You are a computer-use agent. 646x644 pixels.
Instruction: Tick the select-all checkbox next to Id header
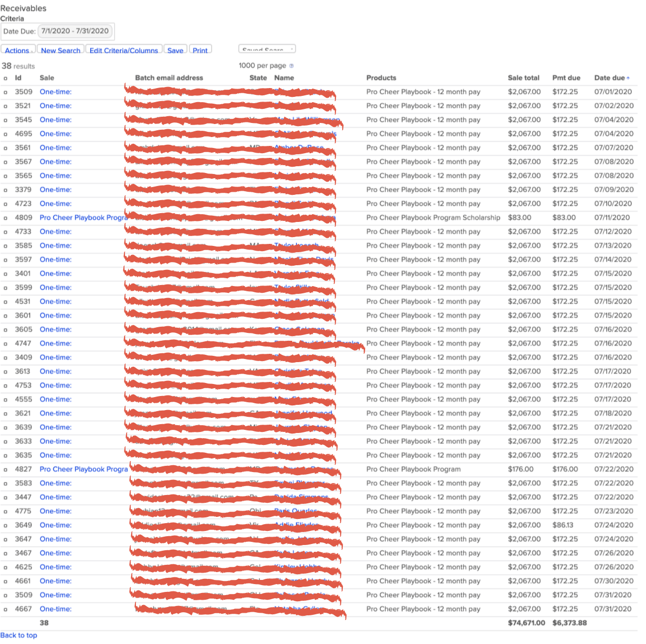tap(5, 78)
